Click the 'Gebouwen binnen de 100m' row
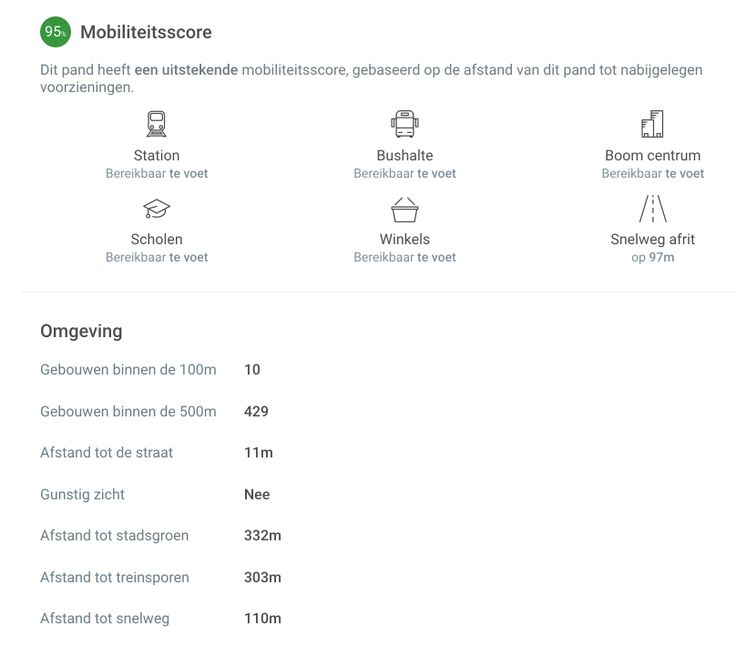This screenshot has width=736, height=667. point(128,369)
